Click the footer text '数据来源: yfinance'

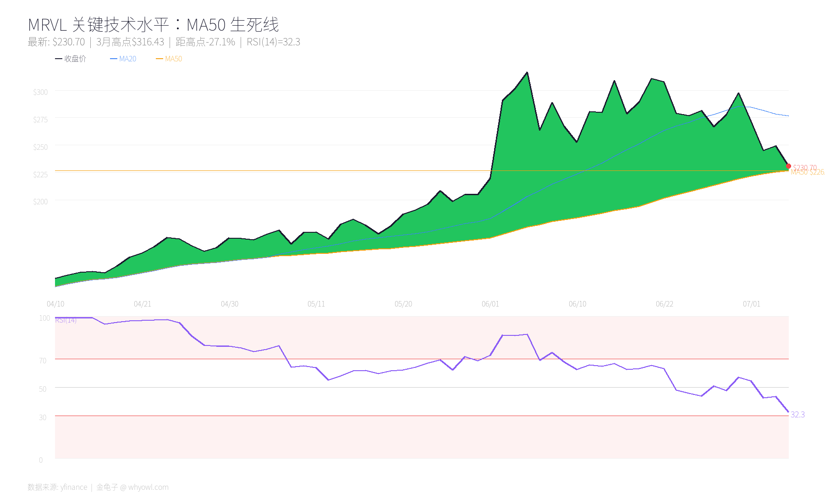(x=57, y=487)
